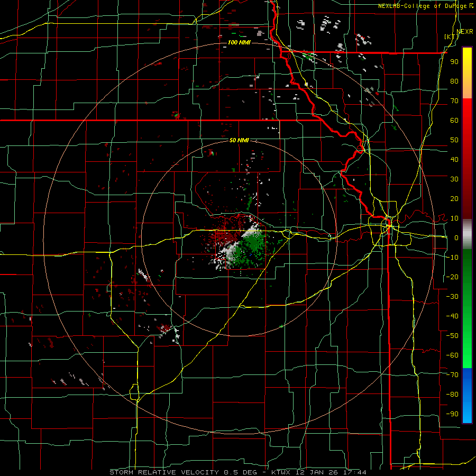Select the "NEXLAB-College of DuPage" credit text
The width and height of the screenshot is (476, 476).
click(x=423, y=6)
